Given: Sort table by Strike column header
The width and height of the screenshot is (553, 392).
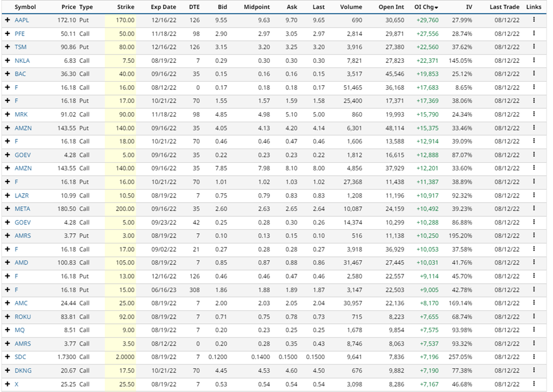Looking at the screenshot, I should tap(125, 7).
